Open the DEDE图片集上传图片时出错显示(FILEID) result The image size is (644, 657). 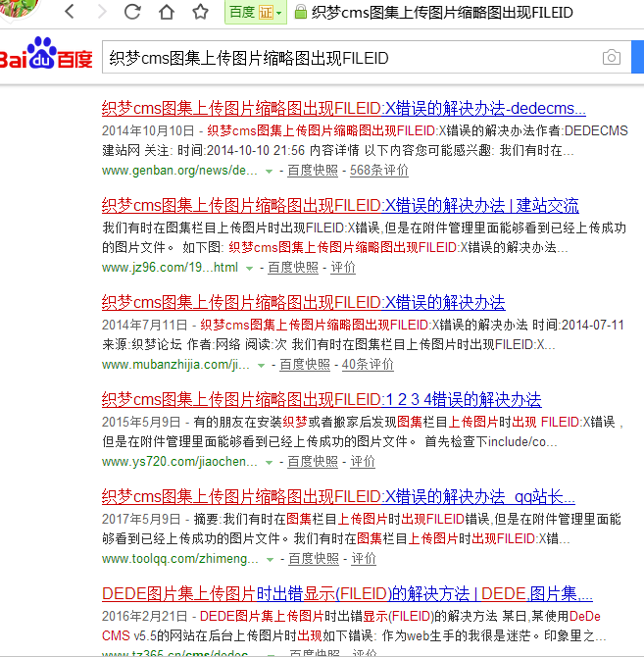pos(347,594)
